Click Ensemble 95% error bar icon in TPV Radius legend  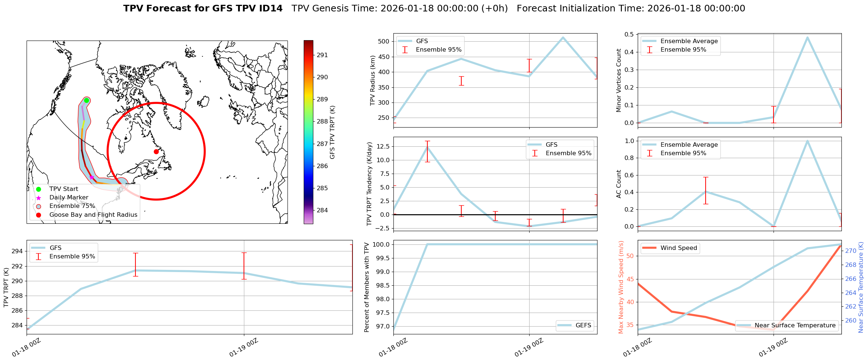click(x=405, y=50)
